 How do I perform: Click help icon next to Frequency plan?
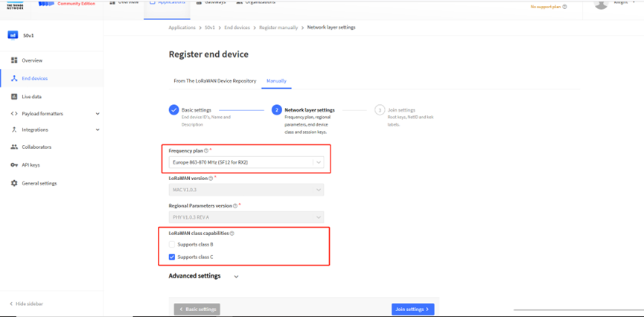[x=206, y=151]
